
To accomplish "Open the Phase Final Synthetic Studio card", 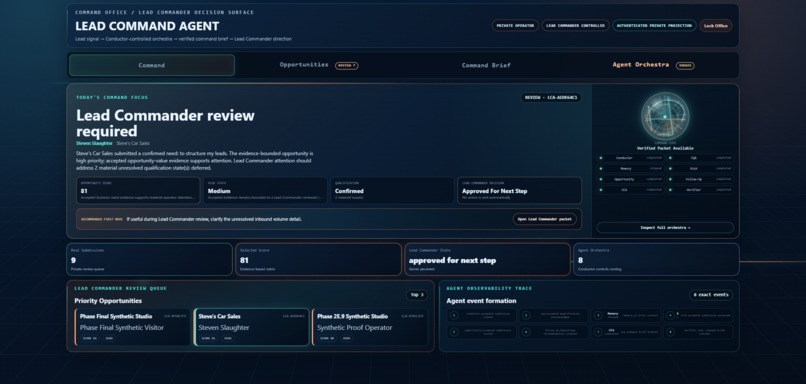I will [133, 327].
